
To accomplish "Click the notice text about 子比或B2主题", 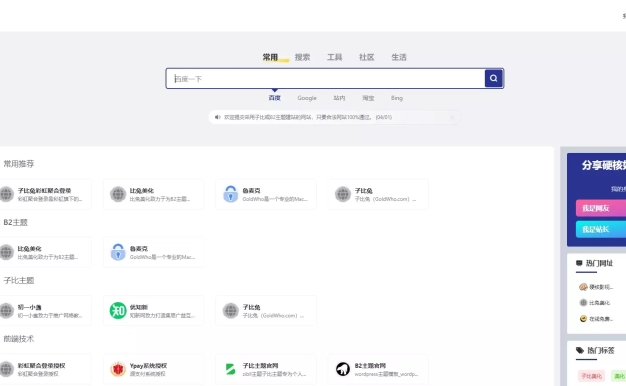I will 308,117.
